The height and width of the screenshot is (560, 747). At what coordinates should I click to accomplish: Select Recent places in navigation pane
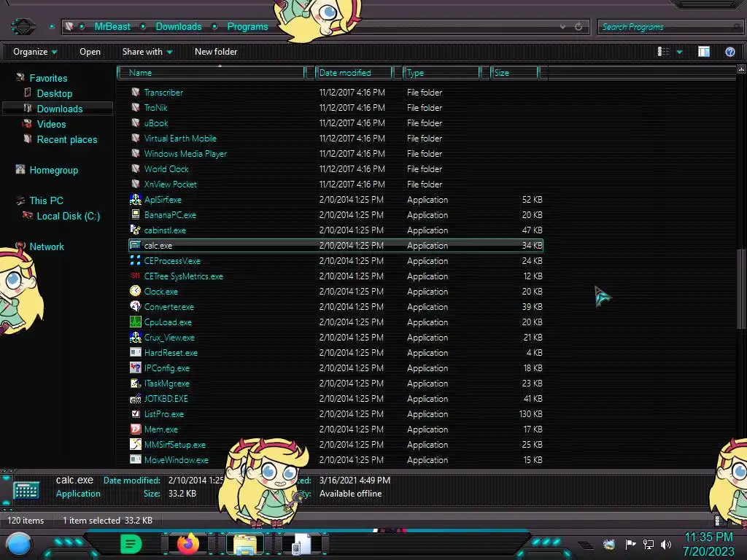(x=66, y=139)
